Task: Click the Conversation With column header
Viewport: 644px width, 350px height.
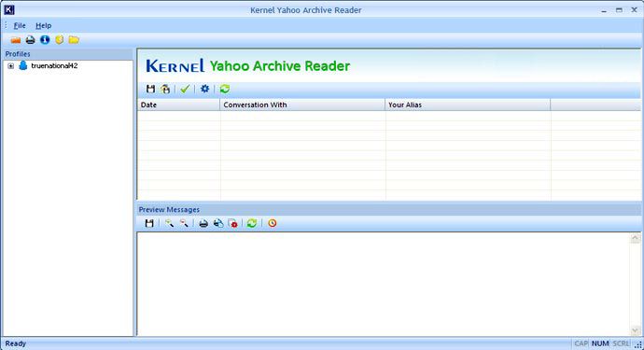Action: 302,105
